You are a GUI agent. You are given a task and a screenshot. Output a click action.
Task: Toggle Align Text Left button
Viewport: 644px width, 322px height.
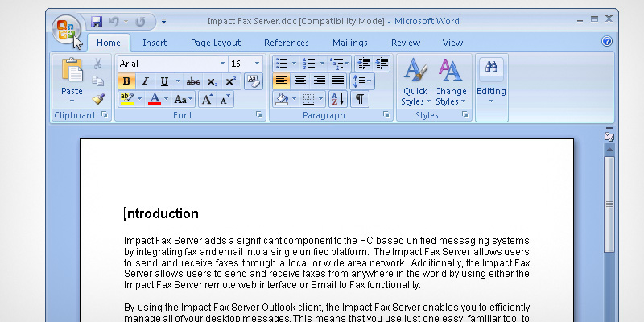pos(281,81)
